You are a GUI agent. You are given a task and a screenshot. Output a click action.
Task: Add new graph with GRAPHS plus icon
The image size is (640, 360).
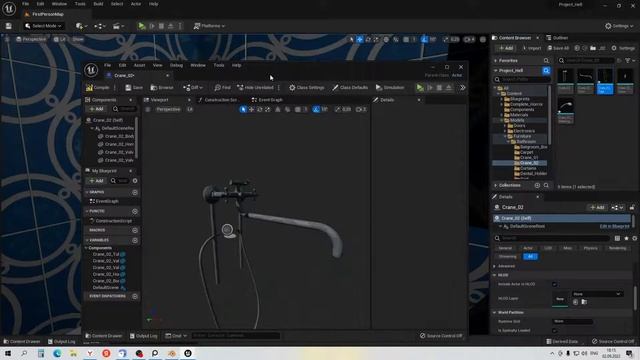pyautogui.click(x=135, y=192)
